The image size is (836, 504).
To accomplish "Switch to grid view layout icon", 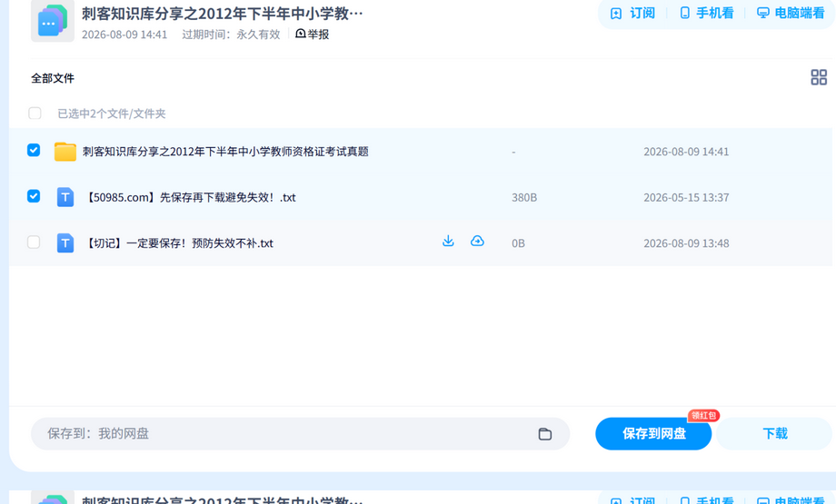I will point(819,77).
